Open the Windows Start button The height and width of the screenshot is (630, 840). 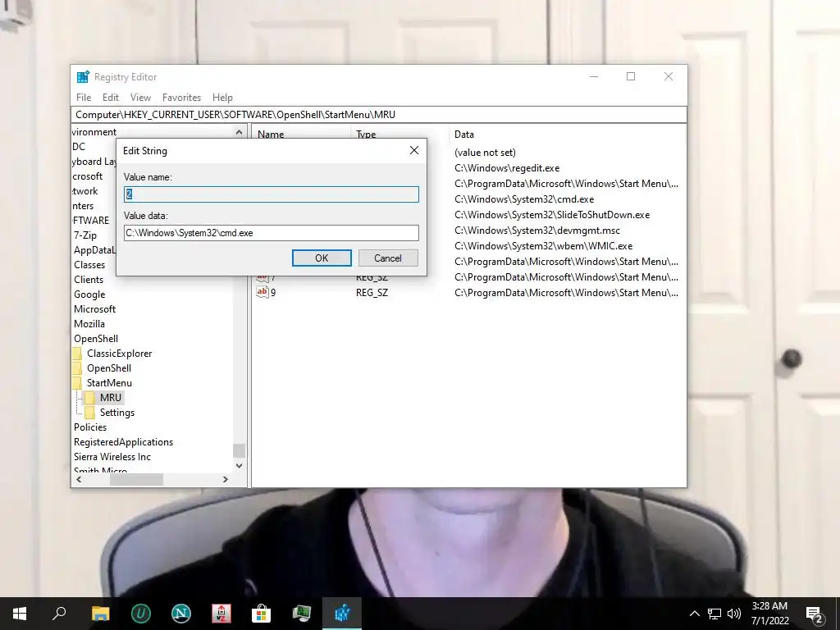pos(20,614)
